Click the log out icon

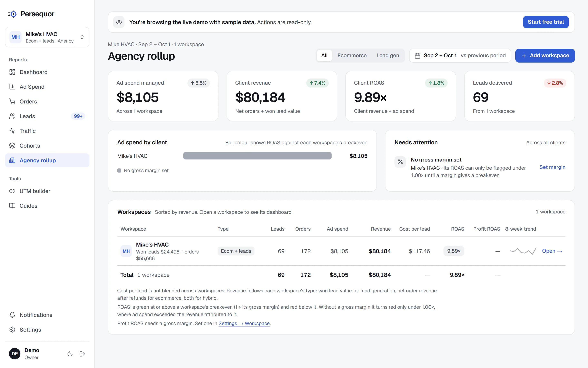point(82,354)
